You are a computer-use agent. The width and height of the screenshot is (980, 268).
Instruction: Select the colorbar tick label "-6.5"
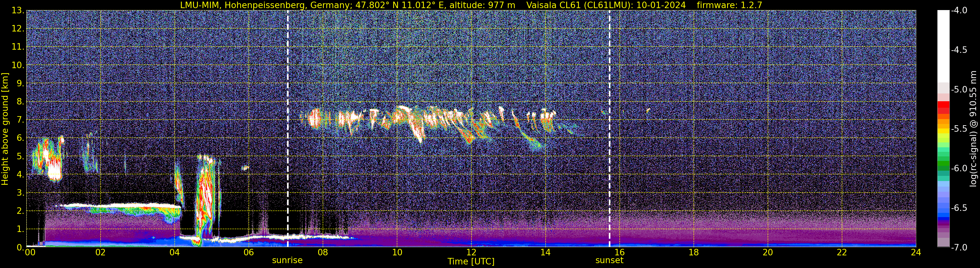click(x=959, y=208)
